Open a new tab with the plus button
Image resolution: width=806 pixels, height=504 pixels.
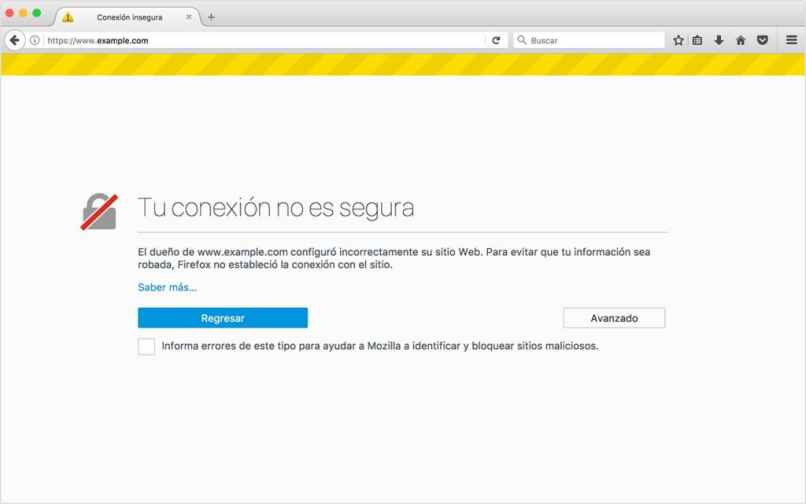(x=211, y=17)
